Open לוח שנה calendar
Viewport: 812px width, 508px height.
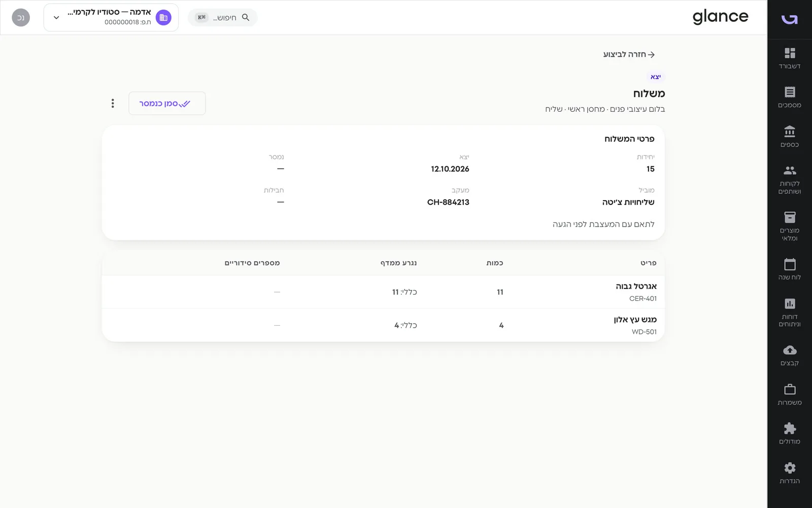(790, 270)
